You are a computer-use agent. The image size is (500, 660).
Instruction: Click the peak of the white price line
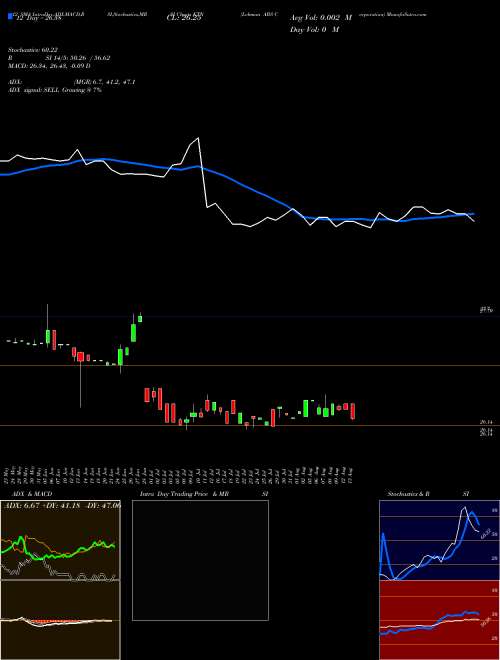(x=198, y=138)
